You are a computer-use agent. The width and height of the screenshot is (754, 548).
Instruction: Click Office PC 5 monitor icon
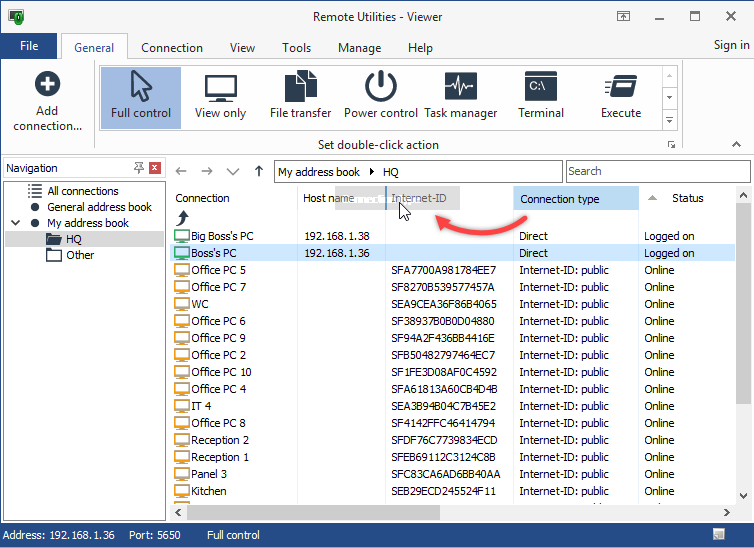pos(182,270)
